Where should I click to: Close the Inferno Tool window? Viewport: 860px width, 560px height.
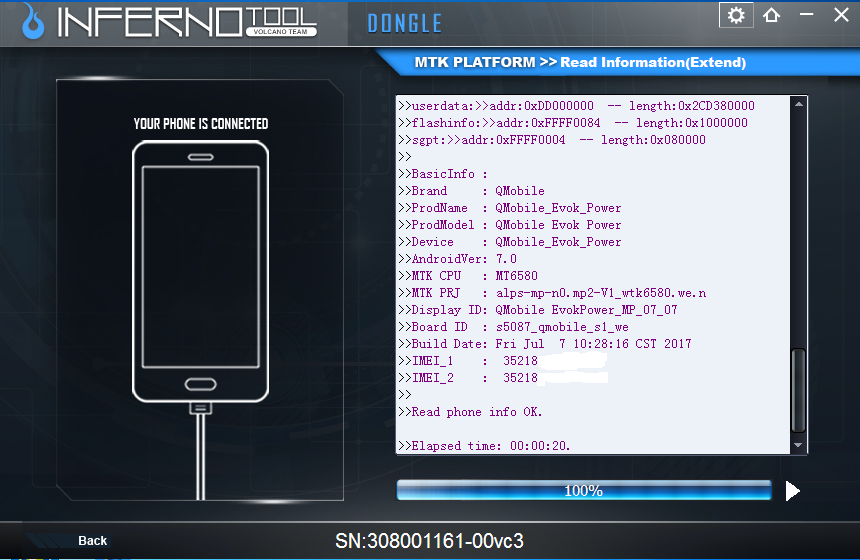click(841, 15)
